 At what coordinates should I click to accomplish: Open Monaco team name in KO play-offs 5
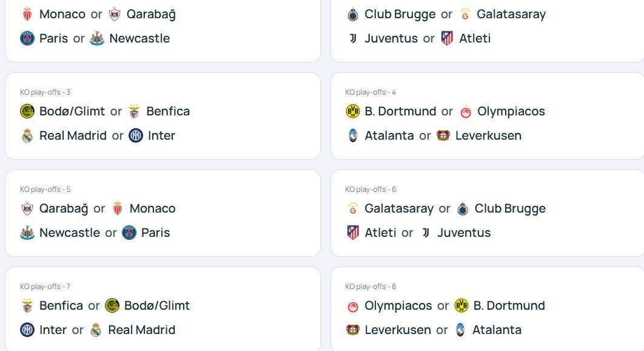(x=152, y=208)
